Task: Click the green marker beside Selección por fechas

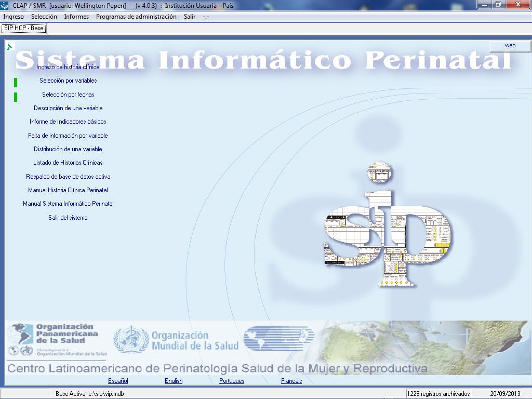Action: [16, 97]
